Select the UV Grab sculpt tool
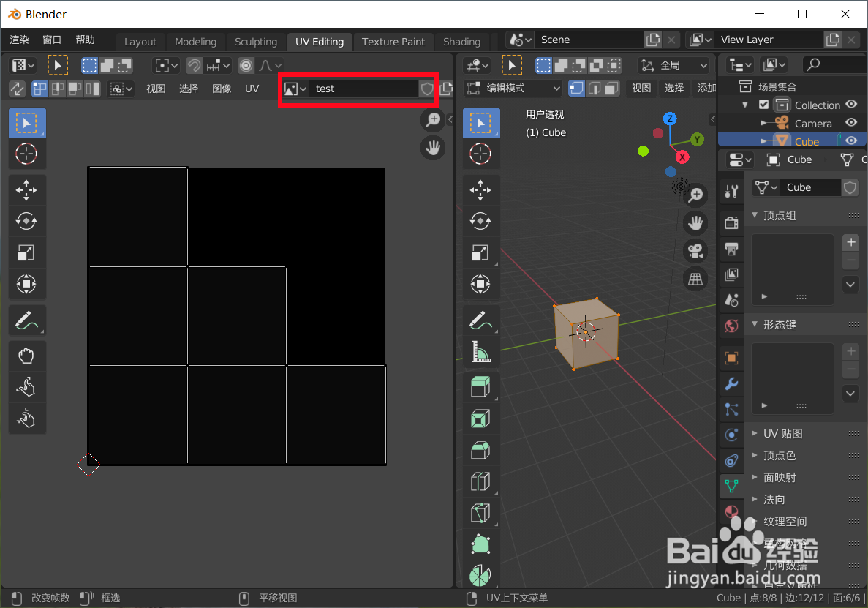Screen dimensions: 868x608 tap(26, 356)
